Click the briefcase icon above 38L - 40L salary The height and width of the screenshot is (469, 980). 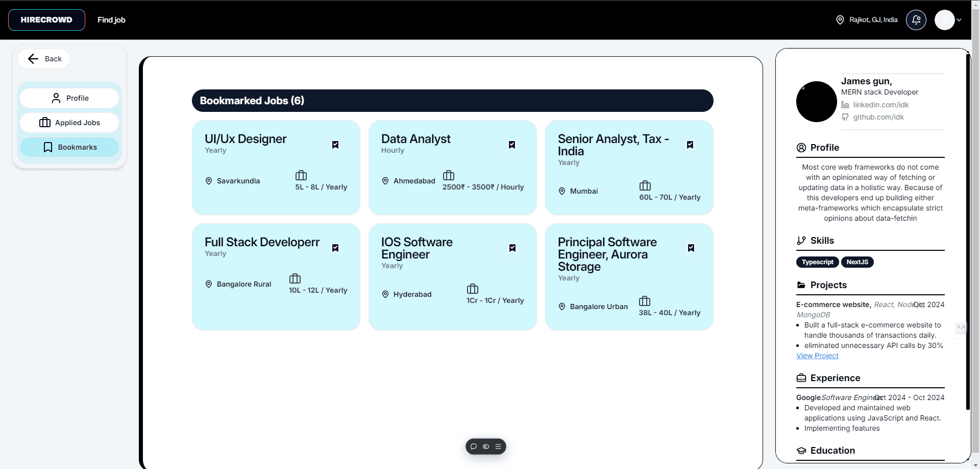click(x=645, y=301)
